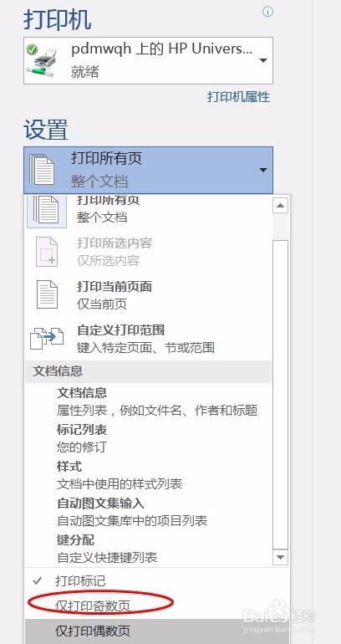
Task: Click the HP printer device icon
Action: point(43,60)
